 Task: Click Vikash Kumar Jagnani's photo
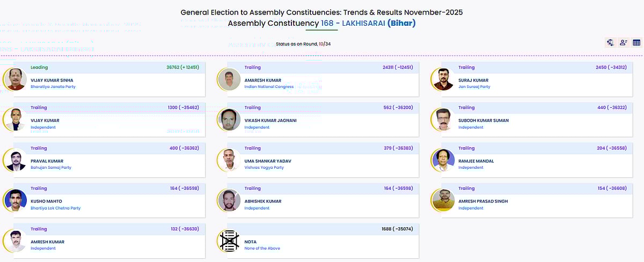[x=229, y=119]
